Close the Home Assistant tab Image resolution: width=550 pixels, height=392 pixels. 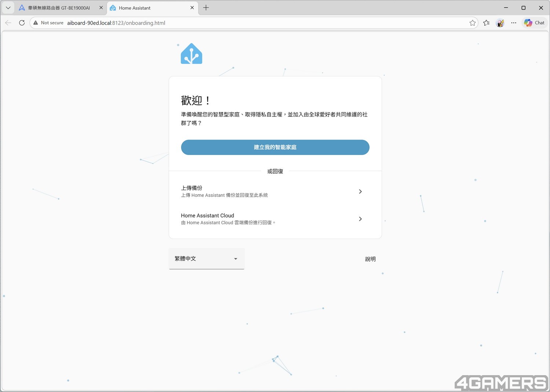[x=192, y=8]
